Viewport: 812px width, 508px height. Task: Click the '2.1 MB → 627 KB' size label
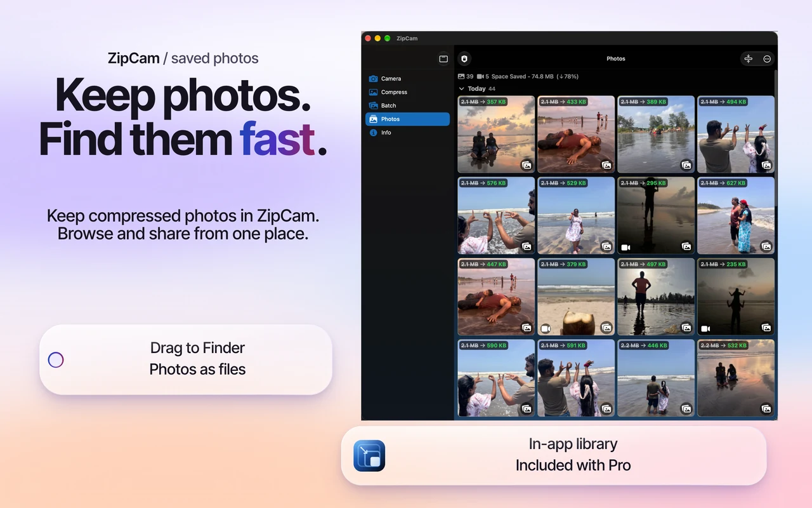coord(723,183)
